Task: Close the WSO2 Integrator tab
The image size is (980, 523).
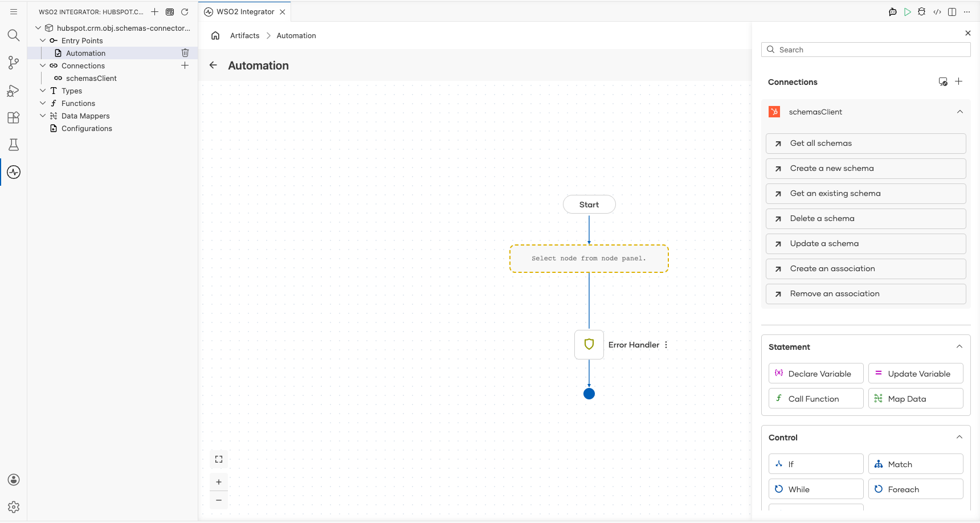Action: coord(283,12)
